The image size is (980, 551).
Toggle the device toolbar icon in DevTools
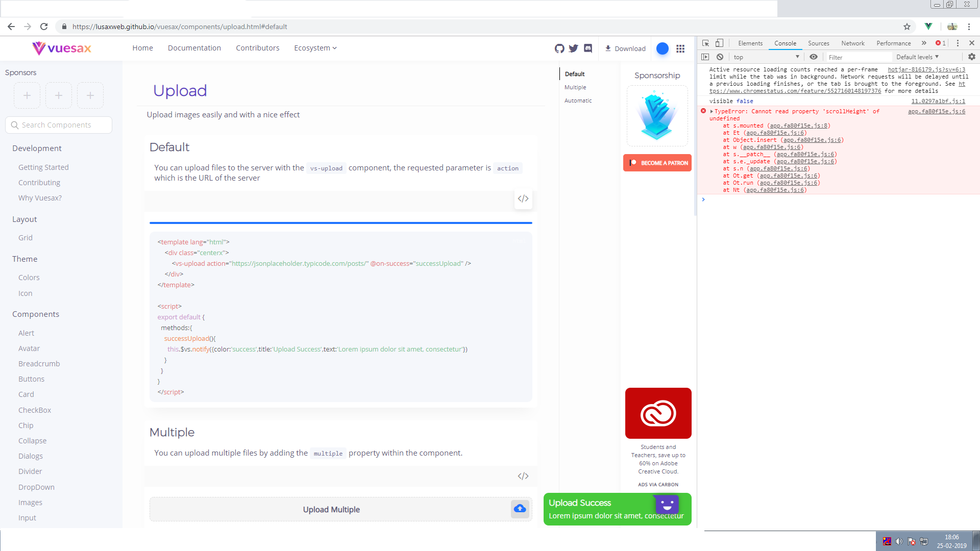click(x=720, y=43)
